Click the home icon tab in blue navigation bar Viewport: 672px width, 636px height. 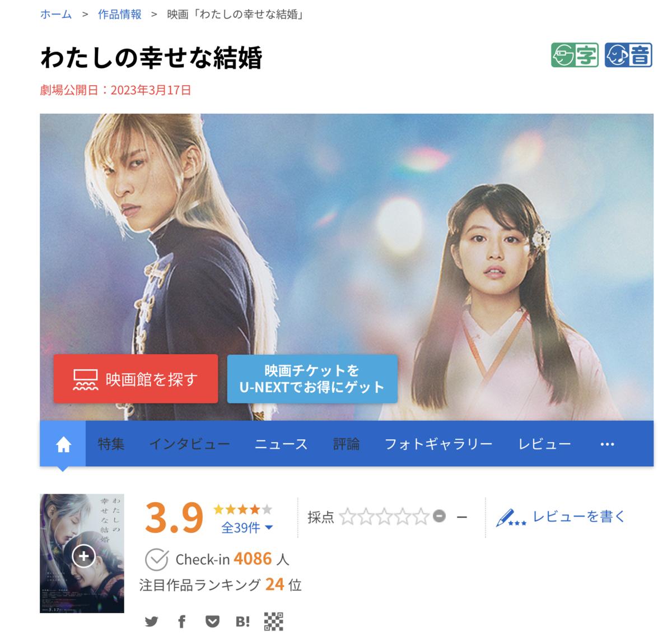(x=63, y=444)
